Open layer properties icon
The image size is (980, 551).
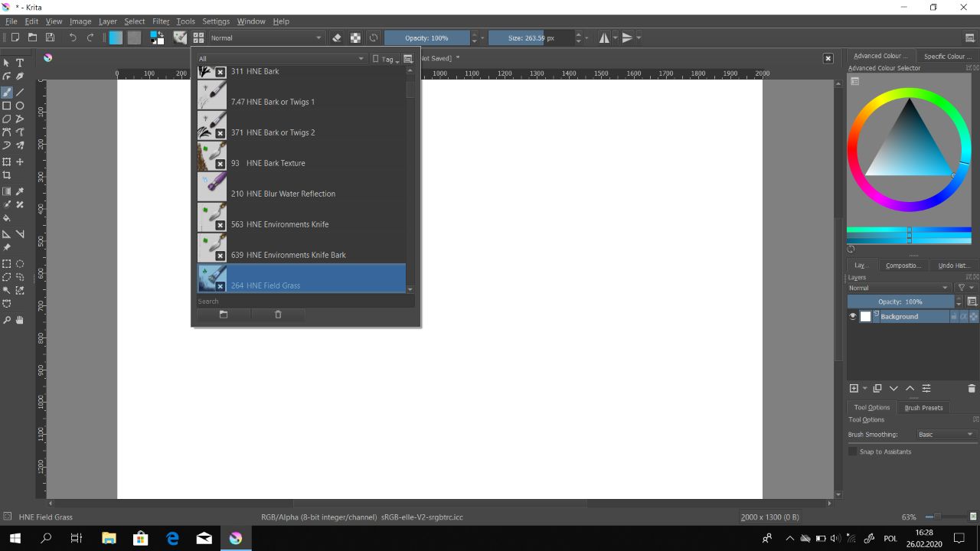pyautogui.click(x=926, y=389)
